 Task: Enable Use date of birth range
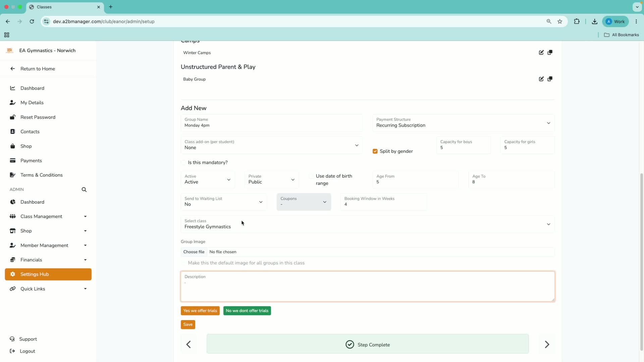(311, 176)
